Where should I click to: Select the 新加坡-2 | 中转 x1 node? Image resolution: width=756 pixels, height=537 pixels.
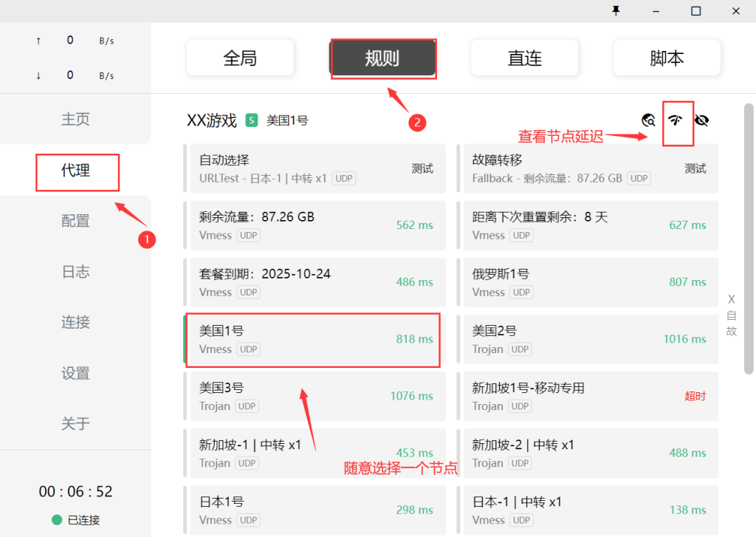coord(587,453)
